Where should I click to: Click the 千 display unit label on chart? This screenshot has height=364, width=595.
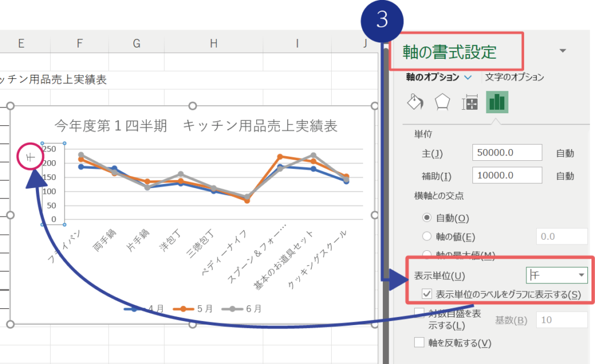click(x=31, y=157)
